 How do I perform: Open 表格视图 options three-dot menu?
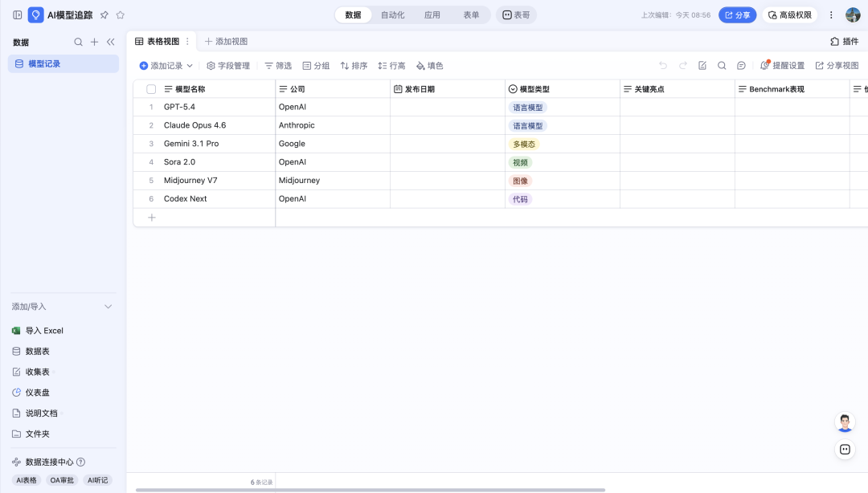click(187, 42)
